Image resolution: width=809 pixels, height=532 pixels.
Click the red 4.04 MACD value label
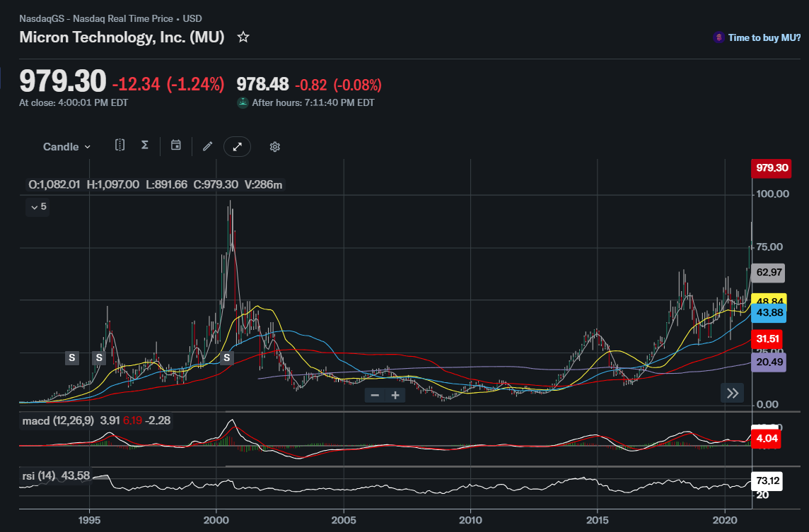pos(766,439)
